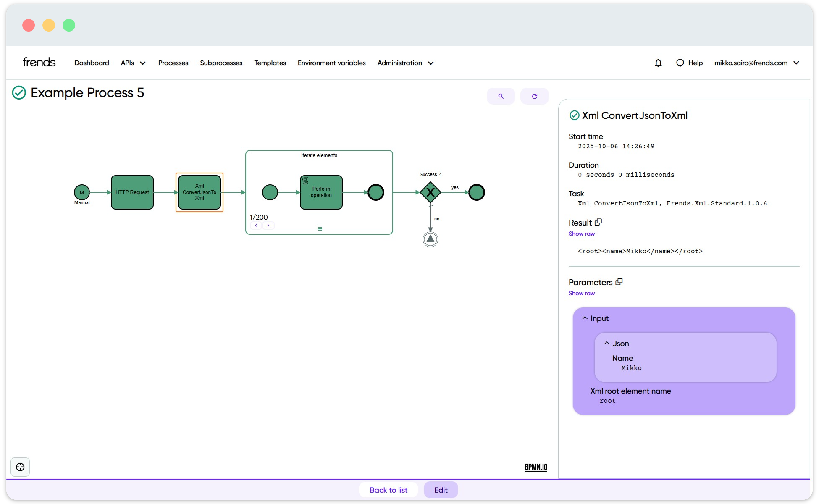The image size is (819, 504).
Task: Open notifications bell icon
Action: 658,63
